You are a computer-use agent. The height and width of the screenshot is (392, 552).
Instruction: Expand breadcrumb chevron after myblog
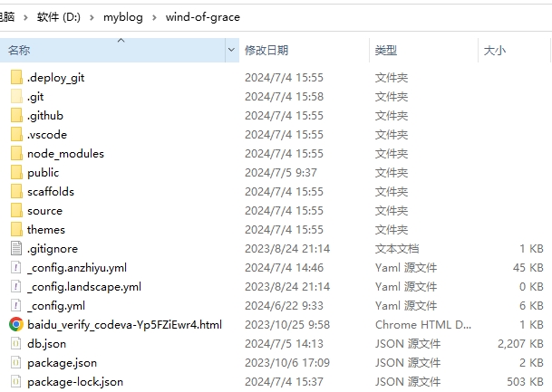tap(157, 18)
